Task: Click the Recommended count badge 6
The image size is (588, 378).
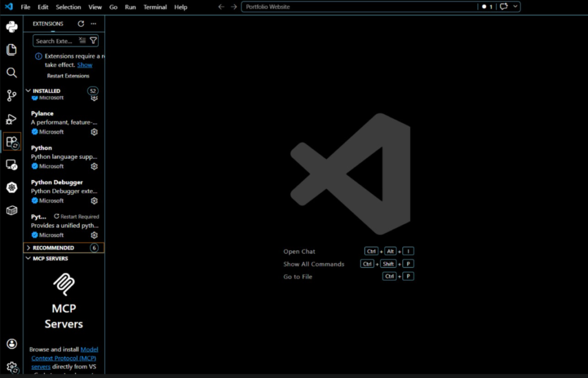Action: (94, 248)
